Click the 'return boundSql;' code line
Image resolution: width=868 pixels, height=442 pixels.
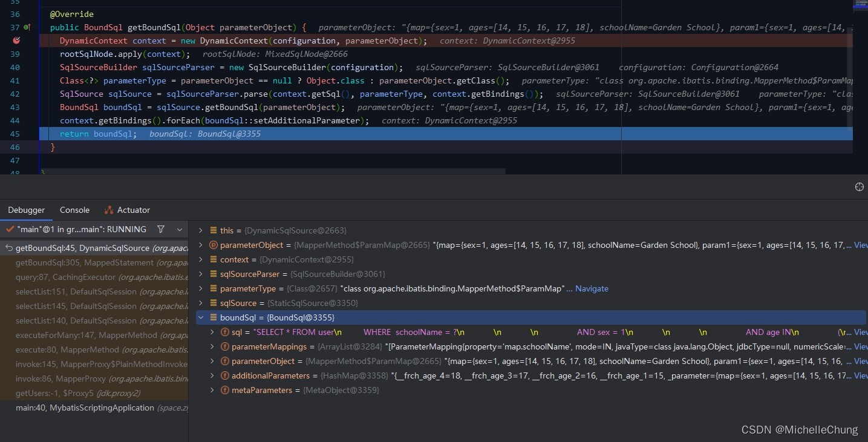[98, 134]
